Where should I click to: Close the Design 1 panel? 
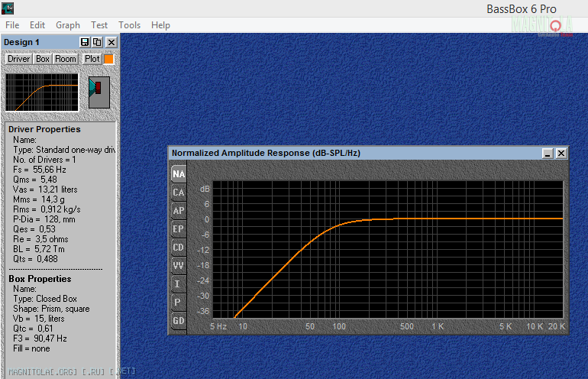click(x=111, y=42)
